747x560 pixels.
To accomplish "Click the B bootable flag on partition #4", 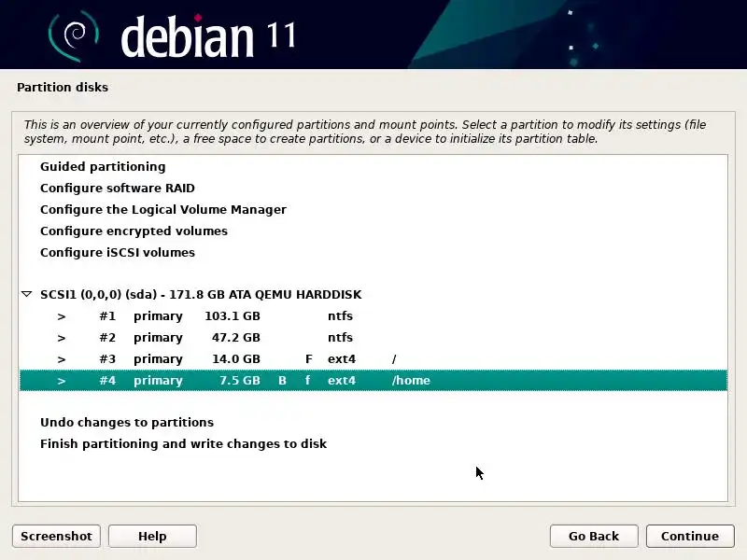I will pyautogui.click(x=283, y=381).
